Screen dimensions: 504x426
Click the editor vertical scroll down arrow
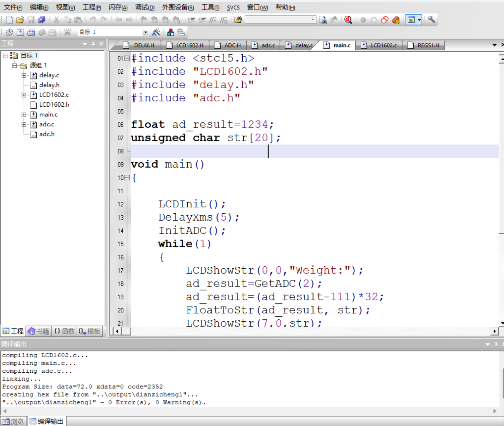click(501, 323)
